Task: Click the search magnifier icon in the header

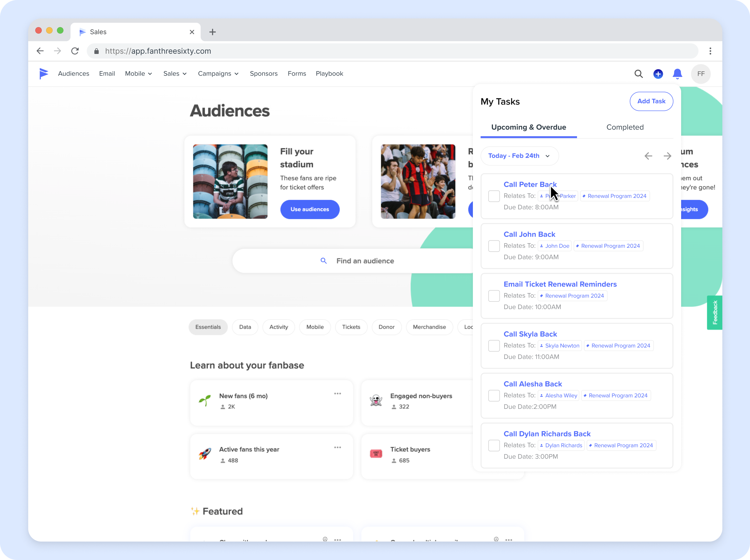Action: [x=639, y=74]
